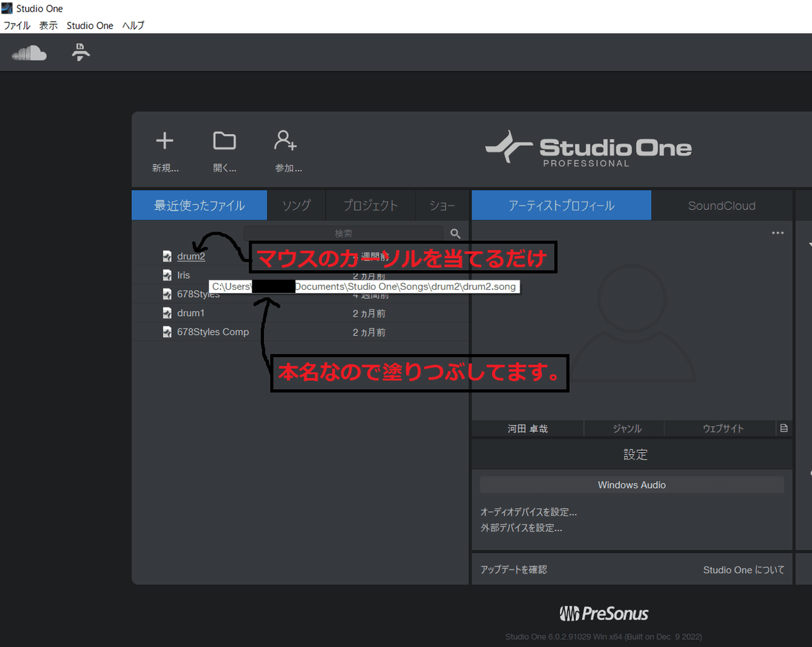Switch to the ソング tab
The image size is (812, 647).
click(x=296, y=206)
